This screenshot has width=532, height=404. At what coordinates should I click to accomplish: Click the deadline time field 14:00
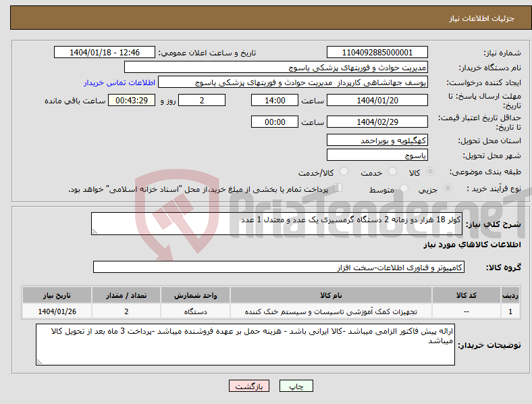coord(275,100)
